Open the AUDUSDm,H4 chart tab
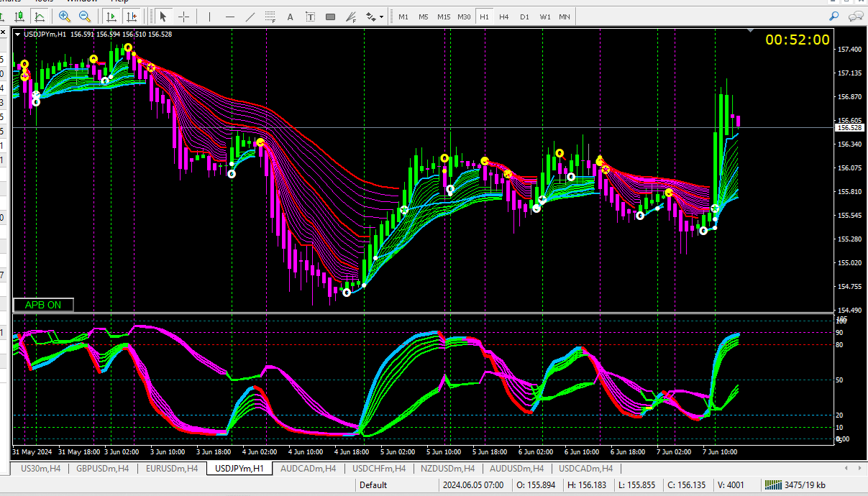The width and height of the screenshot is (868, 496). point(516,469)
